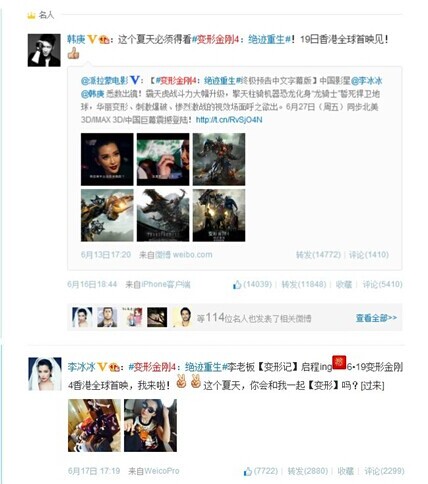Click the orange V badge next to 李冰冰
Viewport: 428px width, 484px height.
coord(102,367)
